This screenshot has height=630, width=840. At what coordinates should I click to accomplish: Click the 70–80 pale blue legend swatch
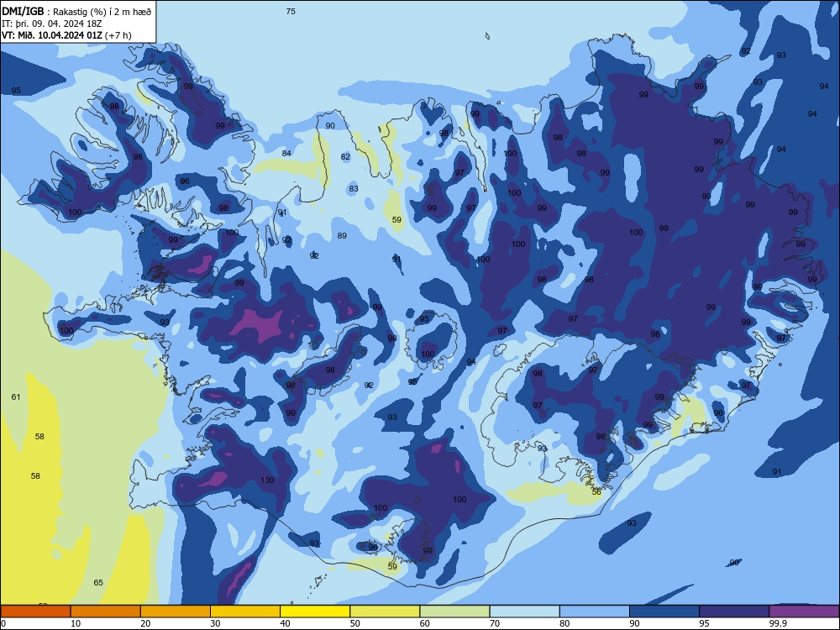[524, 612]
